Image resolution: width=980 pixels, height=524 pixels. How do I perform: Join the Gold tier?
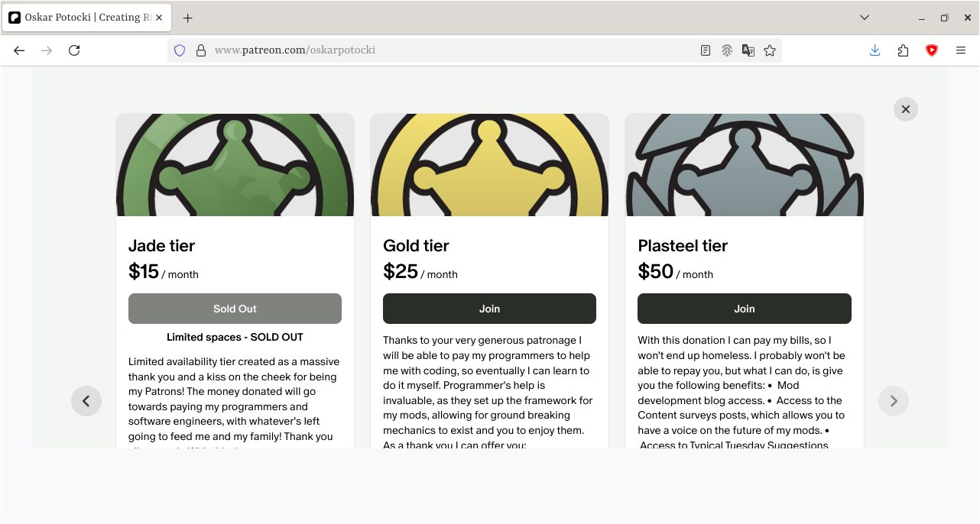coord(489,309)
